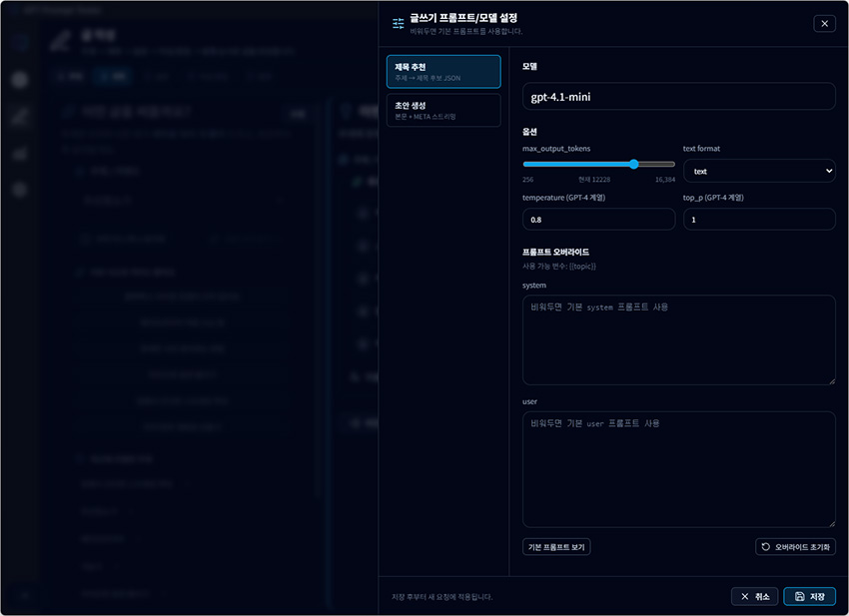Click the model field showing gpt-4.1-mini
The width and height of the screenshot is (849, 616).
[678, 96]
